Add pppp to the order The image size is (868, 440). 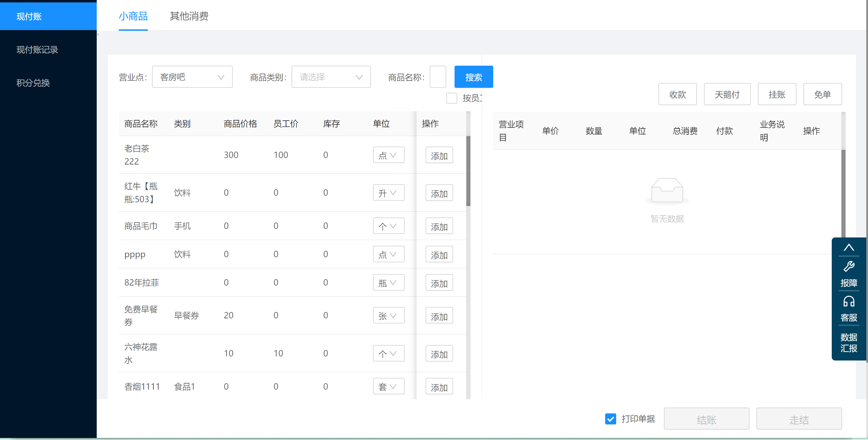439,254
